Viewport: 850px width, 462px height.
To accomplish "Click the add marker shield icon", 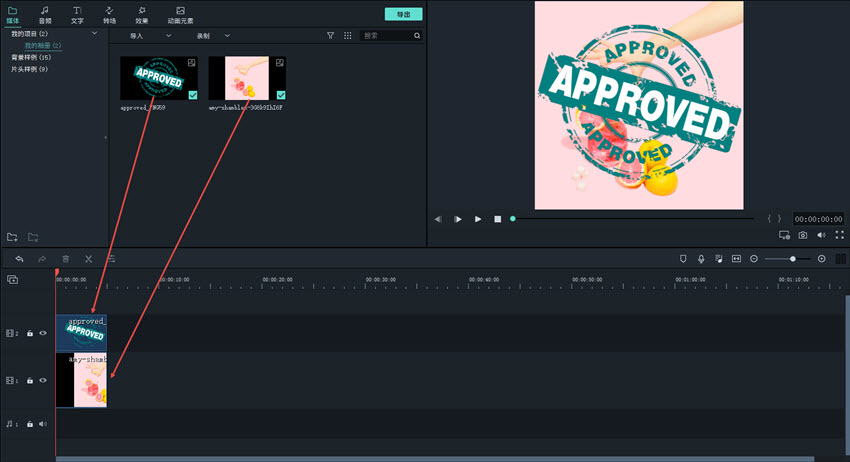I will [683, 259].
